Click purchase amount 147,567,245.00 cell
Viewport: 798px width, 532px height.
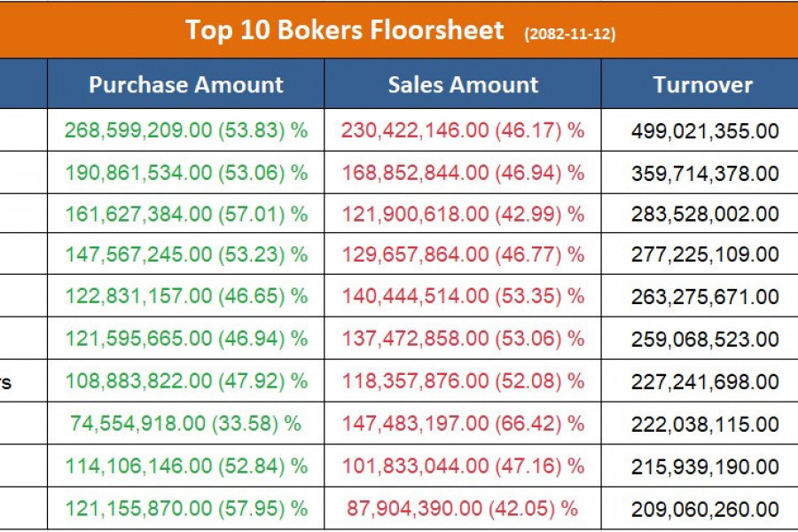coord(186,255)
